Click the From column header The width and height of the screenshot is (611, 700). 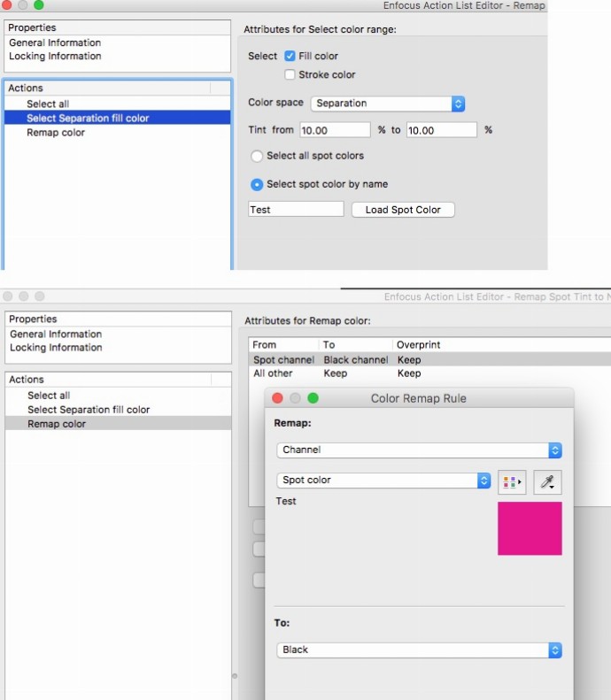point(284,345)
